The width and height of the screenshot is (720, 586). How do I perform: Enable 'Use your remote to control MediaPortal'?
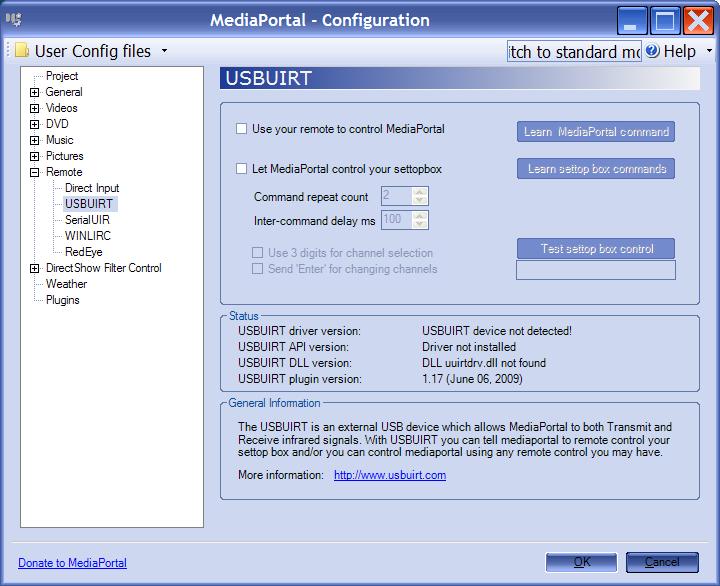pyautogui.click(x=241, y=129)
